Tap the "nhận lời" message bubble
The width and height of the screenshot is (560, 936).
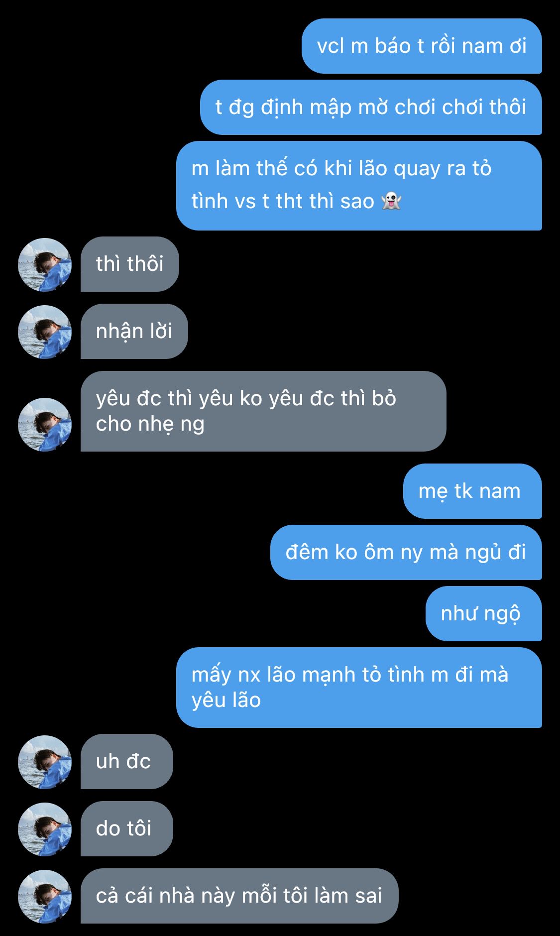[134, 331]
